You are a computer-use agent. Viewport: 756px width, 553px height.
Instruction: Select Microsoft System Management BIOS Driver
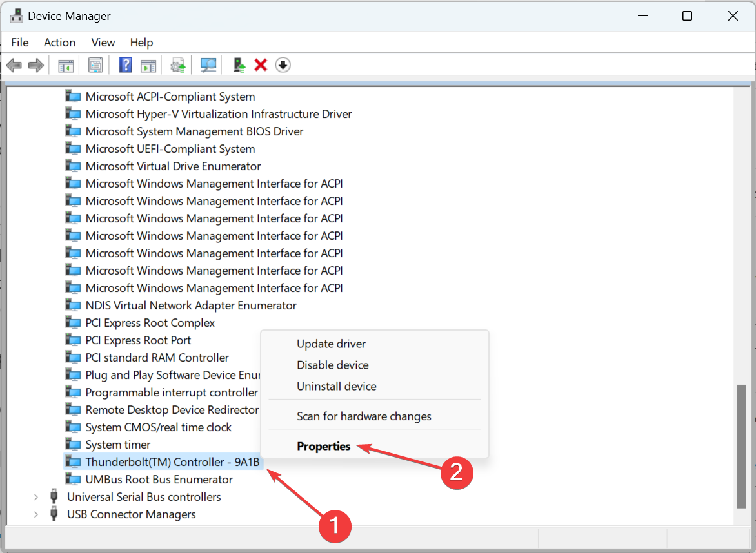tap(194, 131)
